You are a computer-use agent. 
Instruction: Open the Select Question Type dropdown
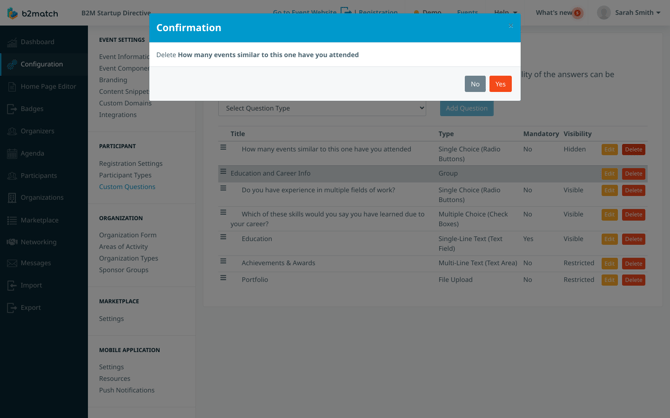tap(323, 108)
